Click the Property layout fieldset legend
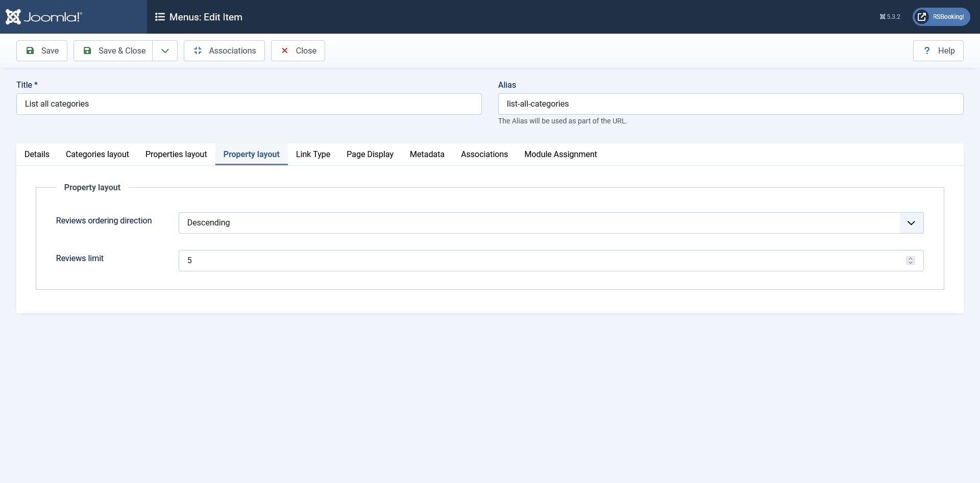The image size is (980, 483). [x=92, y=187]
